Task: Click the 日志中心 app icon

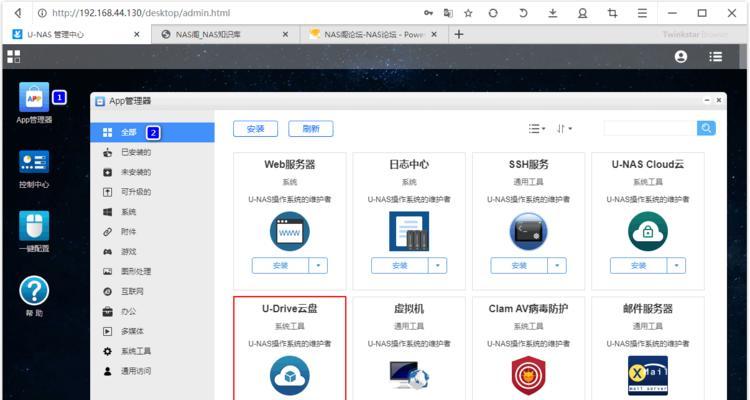Action: pyautogui.click(x=409, y=232)
